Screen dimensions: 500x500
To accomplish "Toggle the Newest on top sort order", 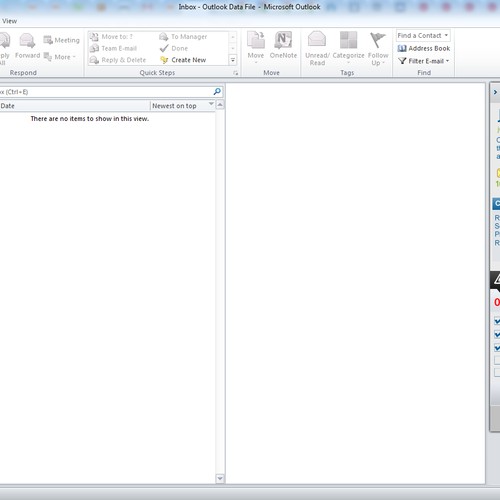I will (x=183, y=106).
